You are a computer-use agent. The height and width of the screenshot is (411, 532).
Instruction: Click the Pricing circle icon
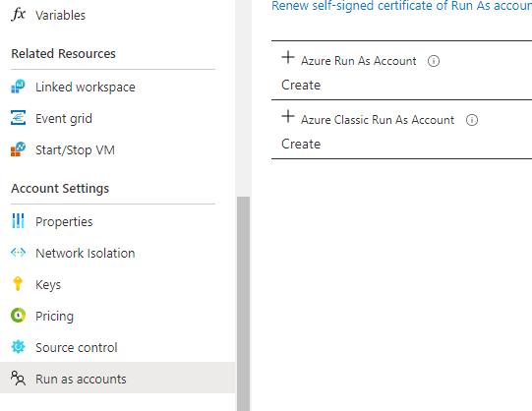(18, 316)
